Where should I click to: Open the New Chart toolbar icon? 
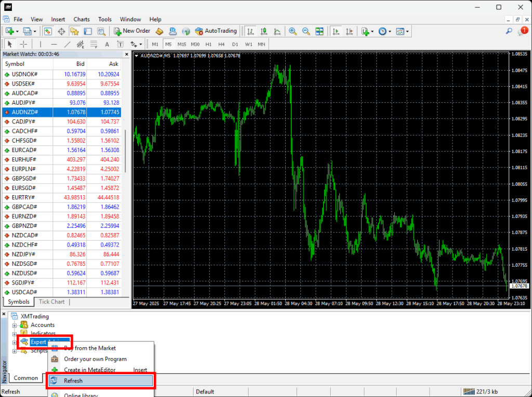[x=9, y=31]
